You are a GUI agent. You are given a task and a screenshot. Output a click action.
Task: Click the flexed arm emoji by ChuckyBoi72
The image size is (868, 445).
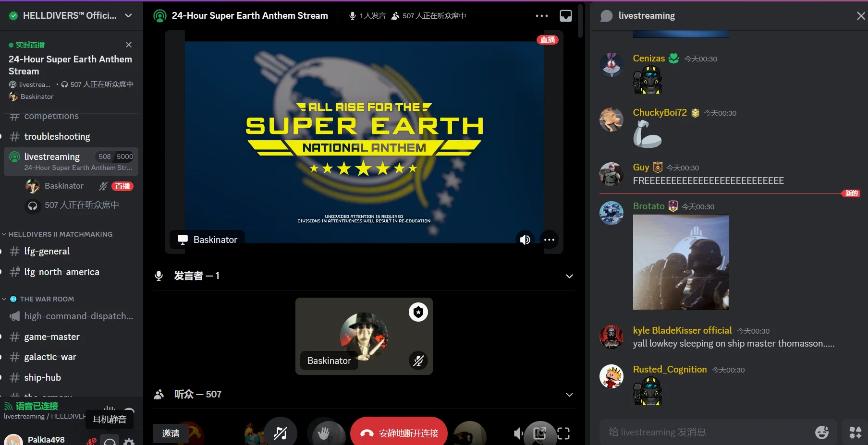click(x=647, y=134)
